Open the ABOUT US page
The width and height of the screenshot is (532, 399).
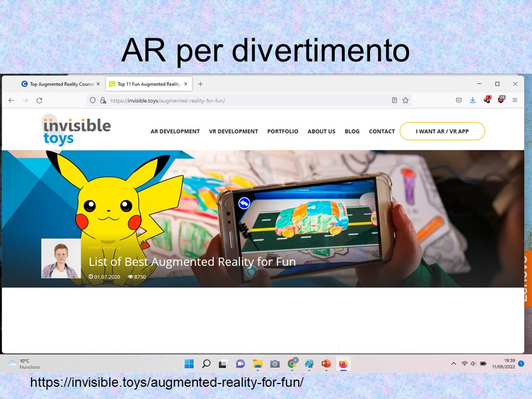click(x=321, y=131)
